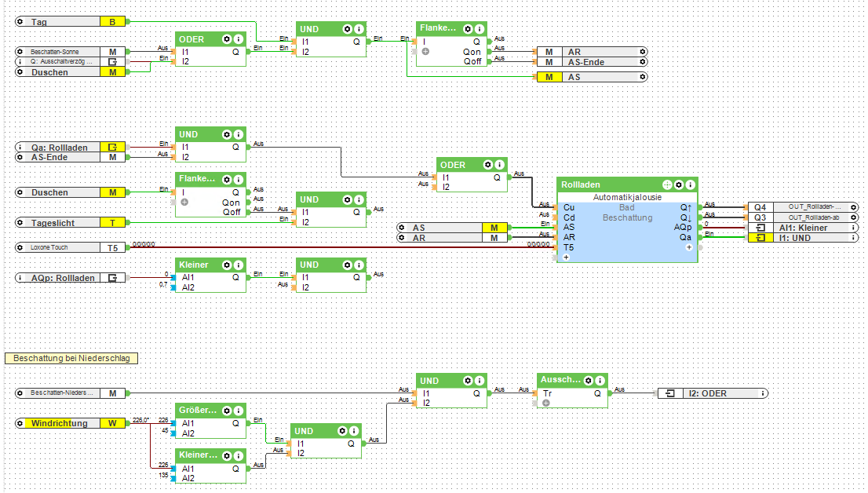868x493 pixels.
Task: Show info of ODER block feeding Rollladen Cu
Action: point(500,165)
